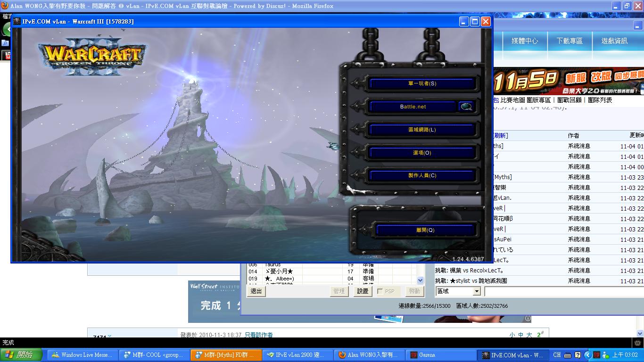Screen dimensions: 644x362
Task: Open the 媒體中心 navigation tab
Action: (524, 41)
